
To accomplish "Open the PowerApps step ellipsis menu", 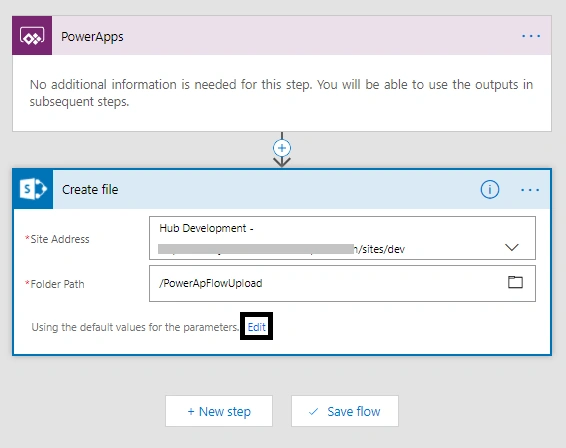I will (531, 36).
